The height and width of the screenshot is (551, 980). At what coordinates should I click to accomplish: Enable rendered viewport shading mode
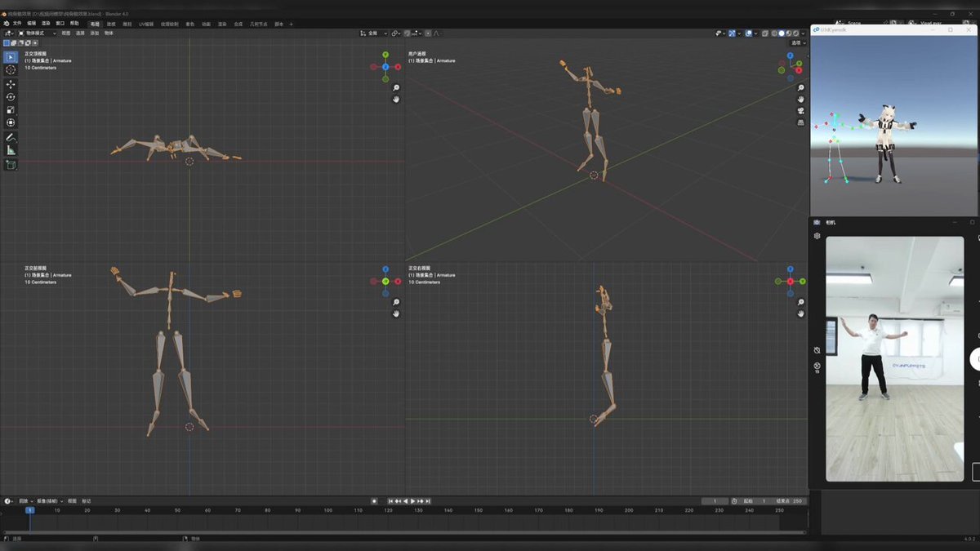[795, 33]
